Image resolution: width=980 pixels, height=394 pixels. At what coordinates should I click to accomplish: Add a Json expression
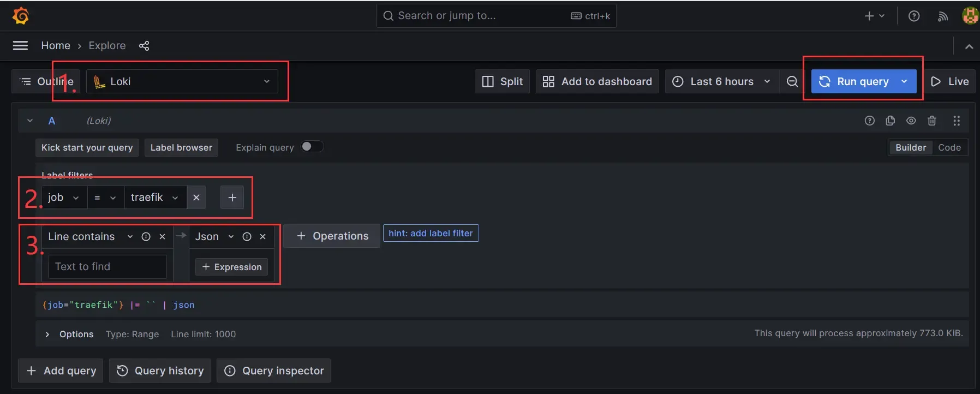coord(232,267)
